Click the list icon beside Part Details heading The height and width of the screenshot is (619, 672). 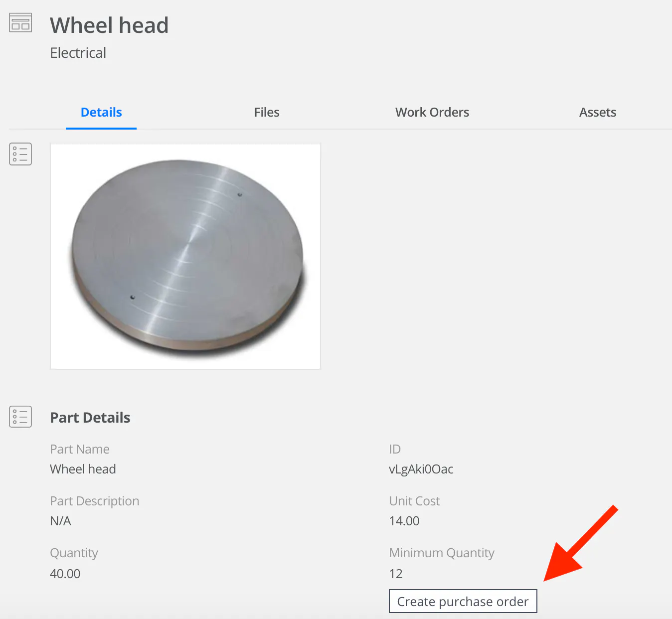pos(20,416)
